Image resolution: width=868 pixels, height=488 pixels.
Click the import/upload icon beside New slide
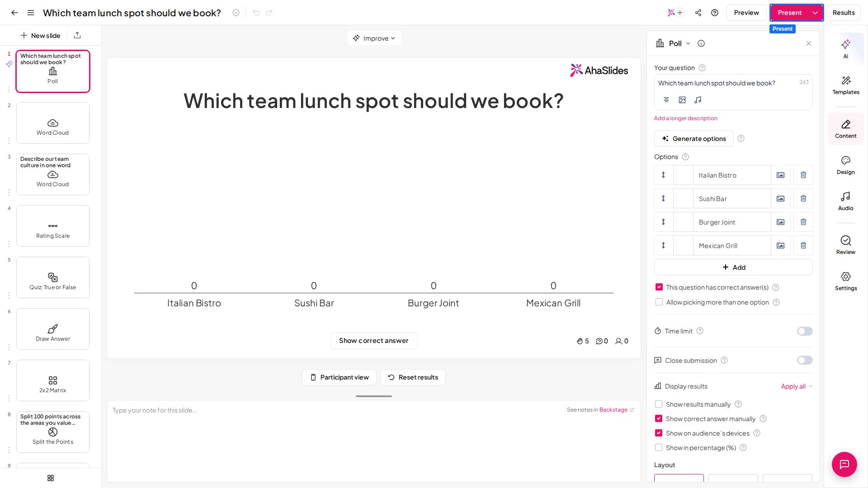click(77, 35)
